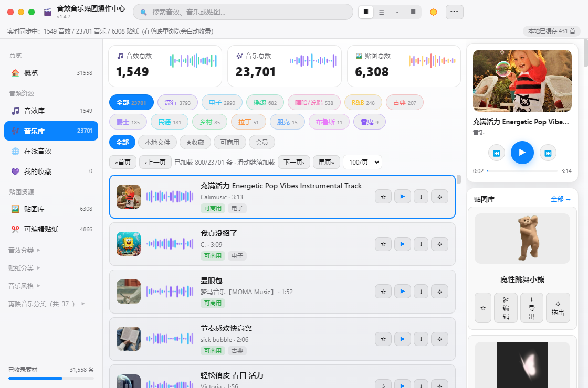The image size is (588, 388).
Task: Hit the large blue play button in the player
Action: (522, 153)
